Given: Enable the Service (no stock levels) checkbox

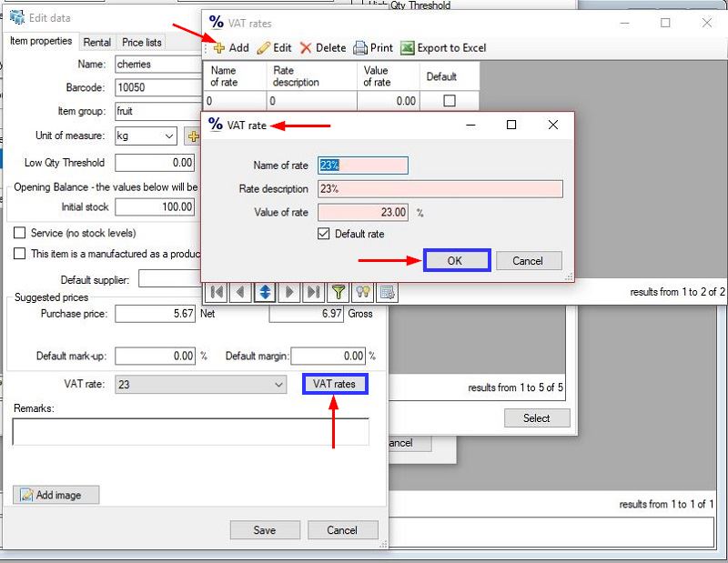Looking at the screenshot, I should [x=21, y=231].
